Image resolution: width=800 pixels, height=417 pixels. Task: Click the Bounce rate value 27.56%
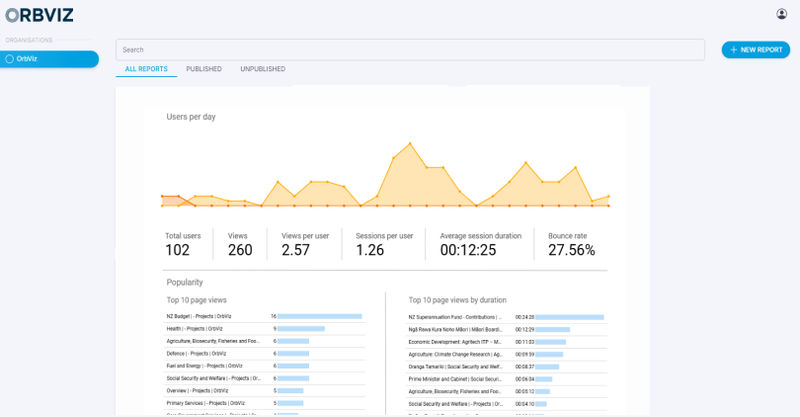[571, 250]
